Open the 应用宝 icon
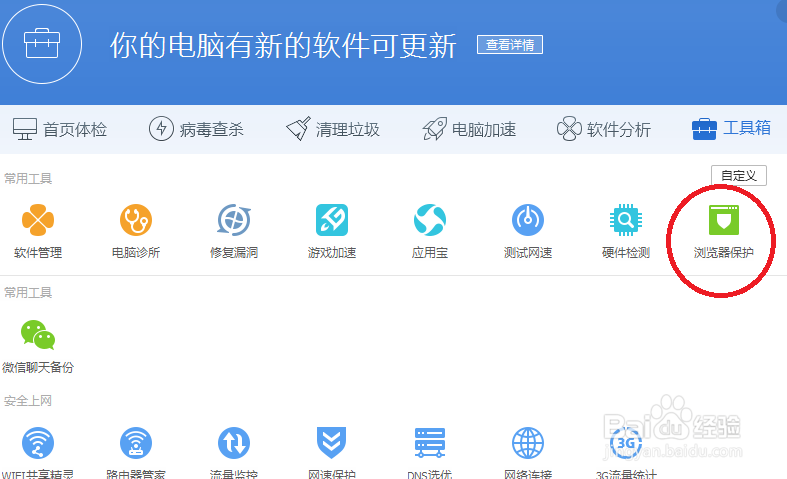787x479 pixels. click(x=430, y=220)
